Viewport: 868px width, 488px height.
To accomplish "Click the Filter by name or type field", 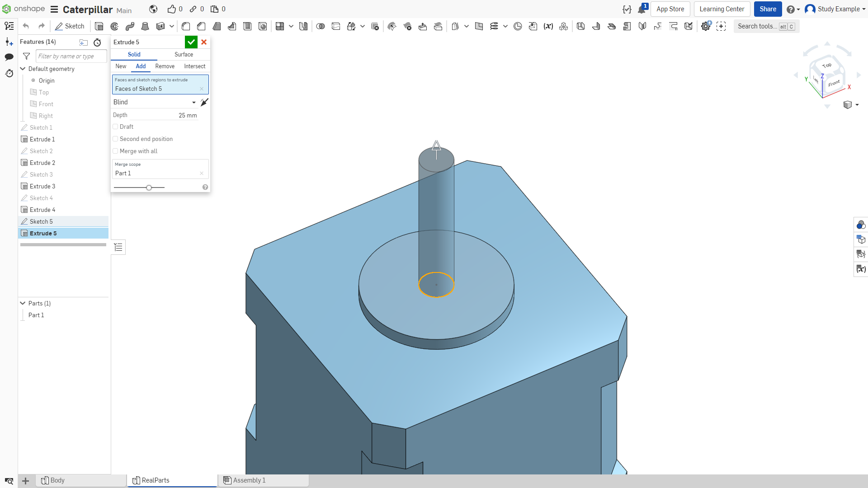I will pyautogui.click(x=71, y=56).
